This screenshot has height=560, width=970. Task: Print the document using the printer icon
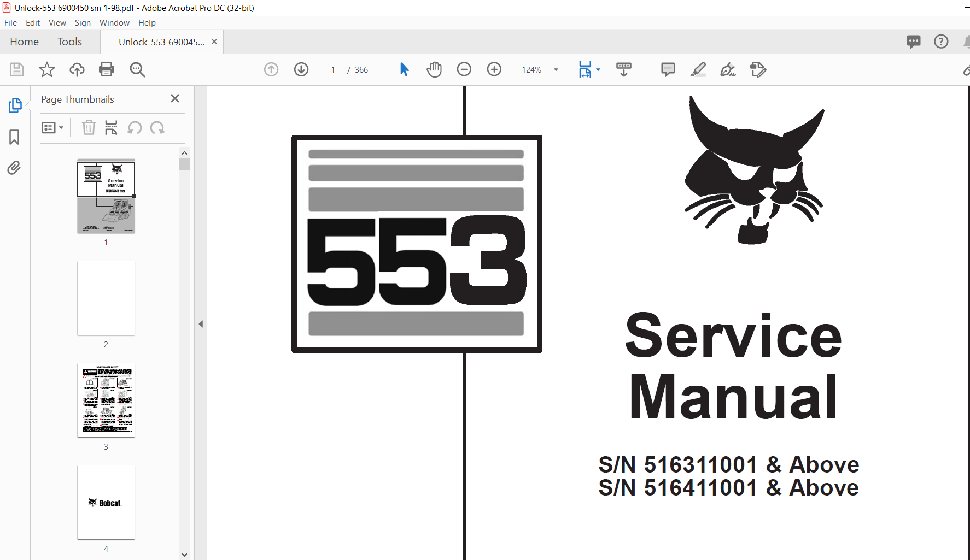click(107, 69)
